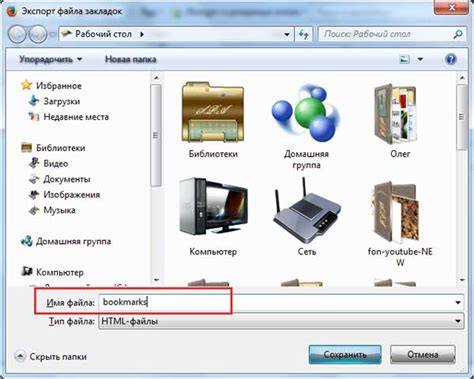Click the Отмена button

point(423,354)
